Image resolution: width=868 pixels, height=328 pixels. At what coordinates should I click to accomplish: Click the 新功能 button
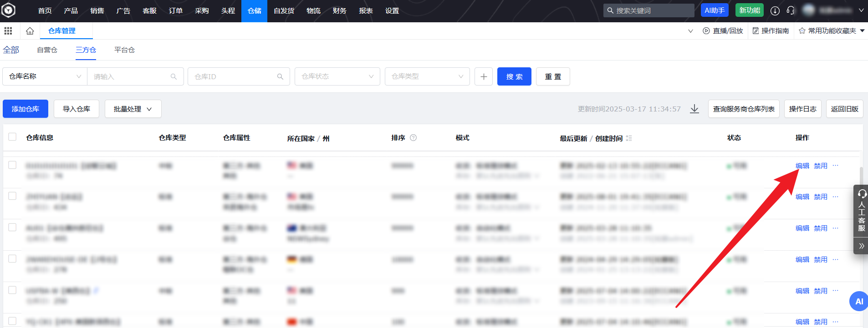tap(750, 10)
